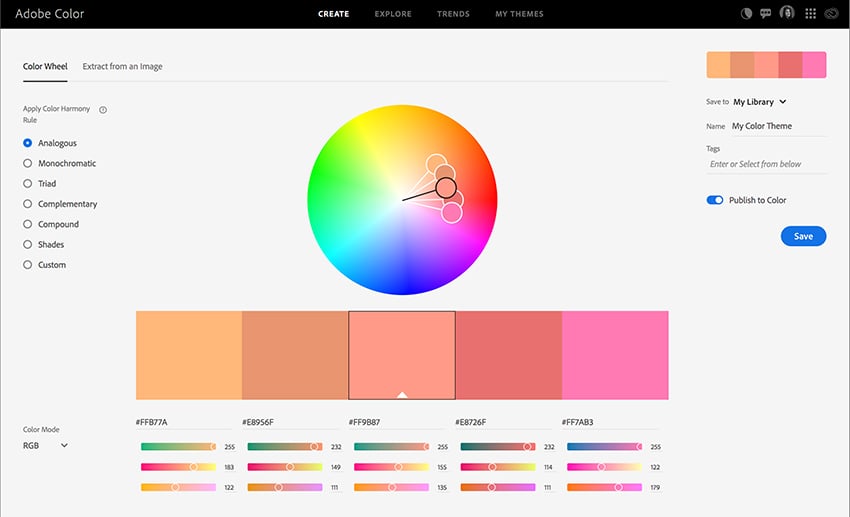Open the user profile avatar

click(x=787, y=13)
